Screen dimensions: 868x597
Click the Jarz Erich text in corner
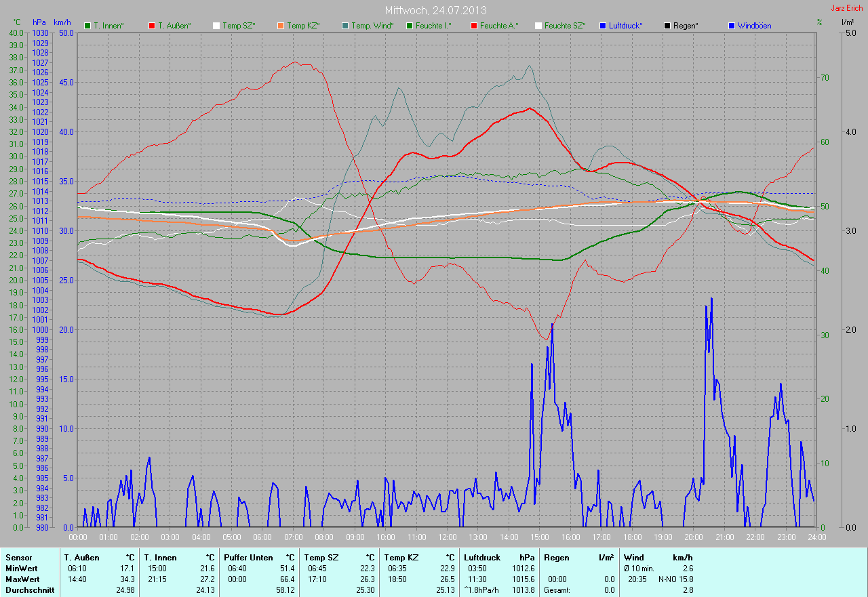(x=846, y=8)
